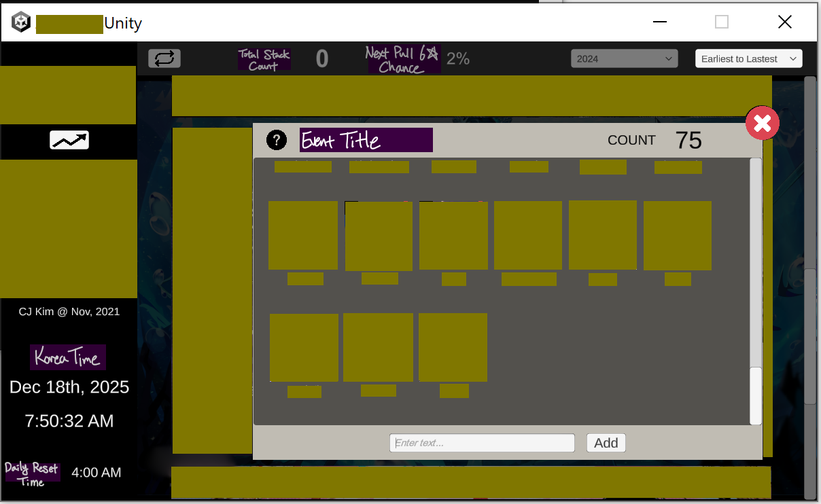Focus the Enter text input field

[482, 443]
